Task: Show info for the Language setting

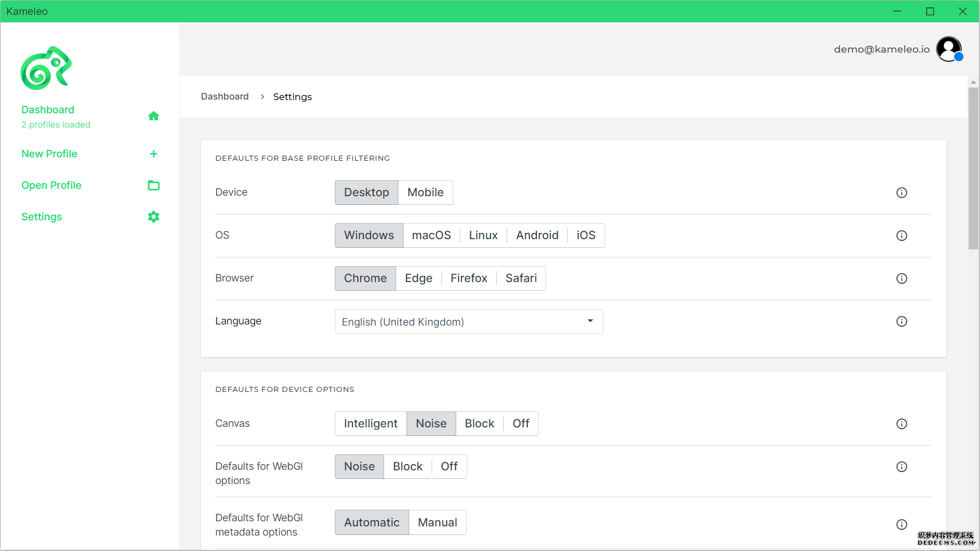Action: [902, 322]
